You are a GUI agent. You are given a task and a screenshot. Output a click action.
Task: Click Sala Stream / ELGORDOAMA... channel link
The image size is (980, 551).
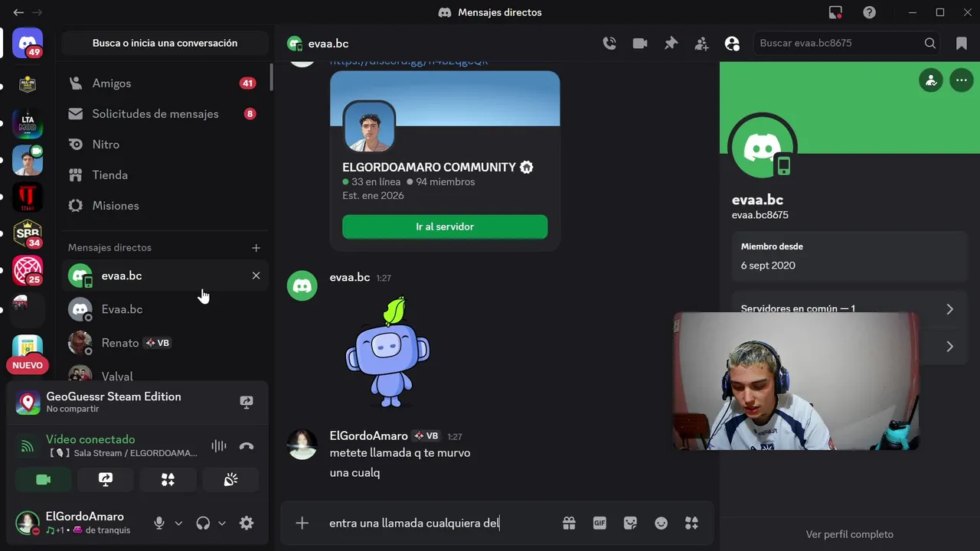tap(122, 453)
